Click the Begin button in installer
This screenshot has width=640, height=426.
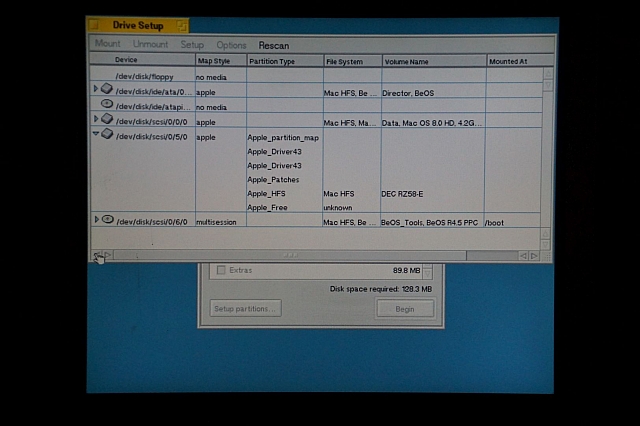pos(405,309)
